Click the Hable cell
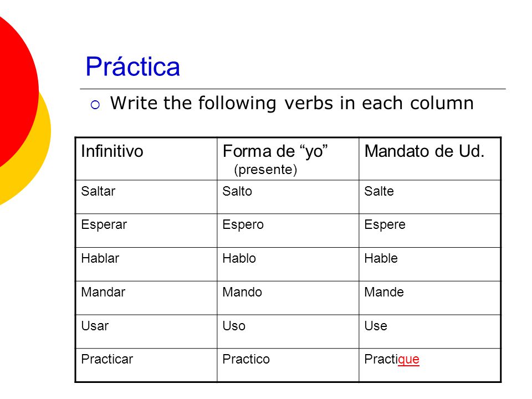Screen dimensions: 532x399 pyautogui.click(x=429, y=264)
